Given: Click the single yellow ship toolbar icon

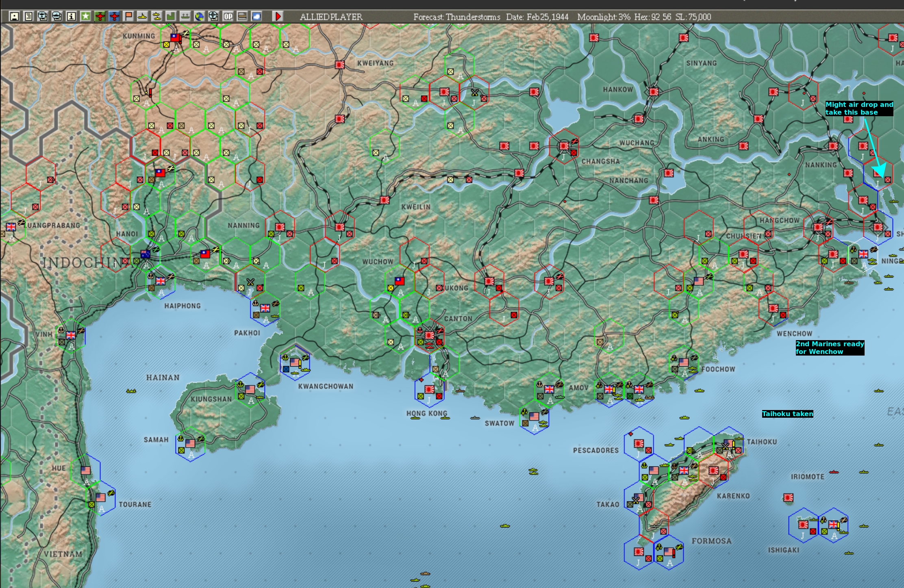Looking at the screenshot, I should click(x=142, y=17).
